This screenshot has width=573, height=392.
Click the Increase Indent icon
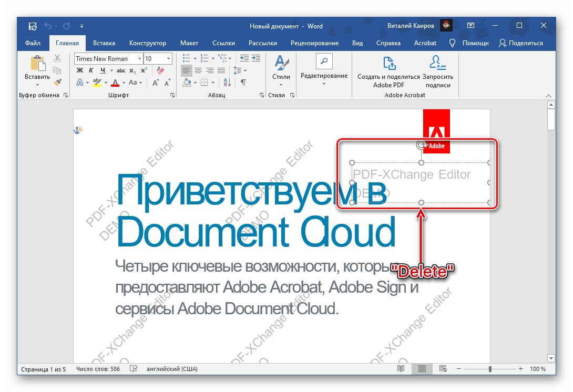[256, 58]
